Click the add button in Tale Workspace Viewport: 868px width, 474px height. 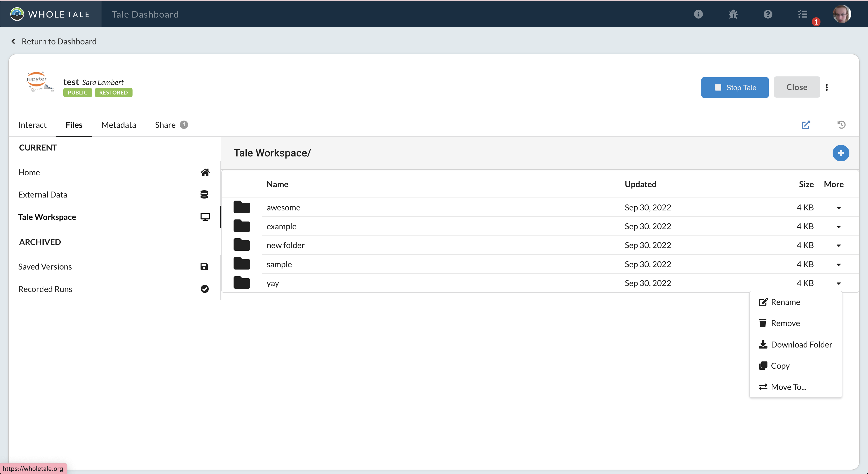coord(841,153)
